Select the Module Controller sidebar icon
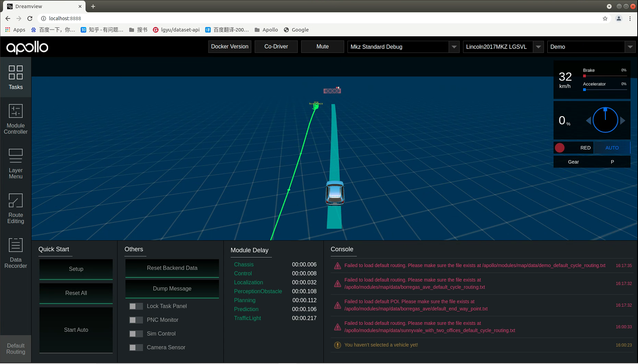 [16, 118]
